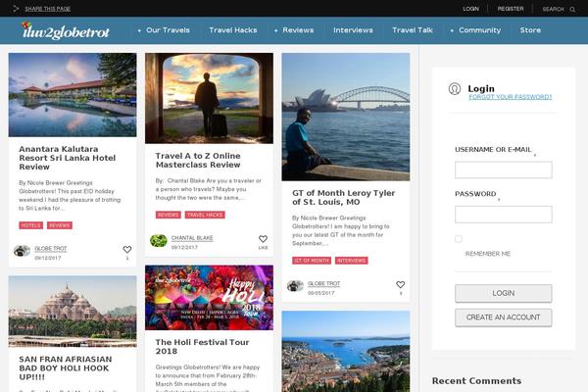Click the GT OF MONTH tag
The height and width of the screenshot is (392, 588).
point(312,261)
